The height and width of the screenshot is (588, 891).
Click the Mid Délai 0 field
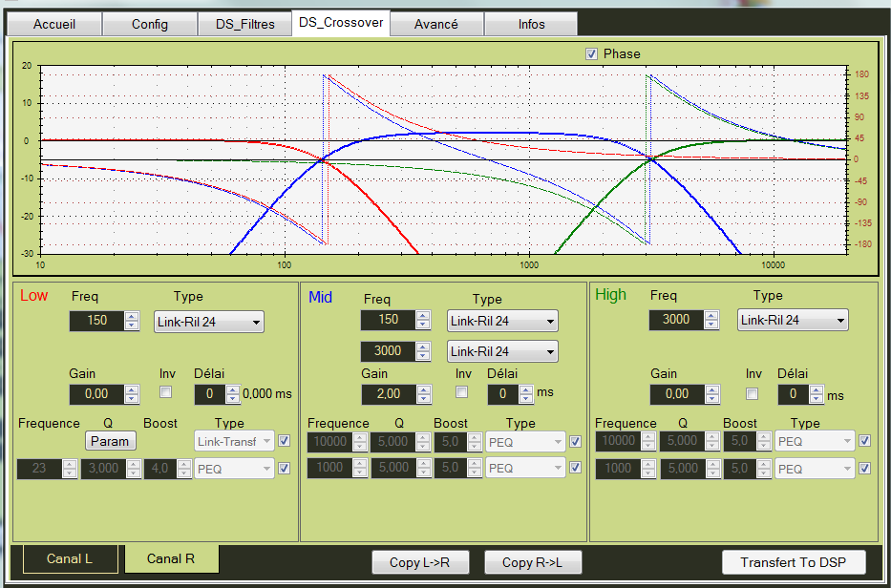(503, 394)
